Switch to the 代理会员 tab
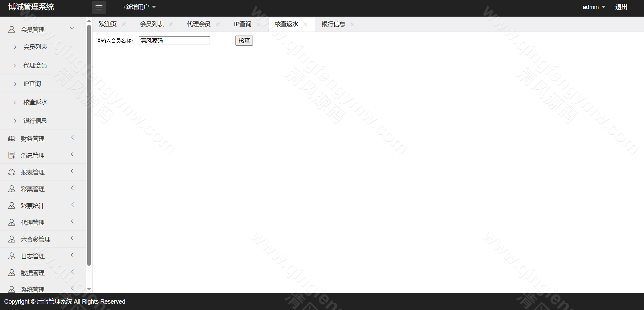The width and height of the screenshot is (644, 310). point(199,24)
